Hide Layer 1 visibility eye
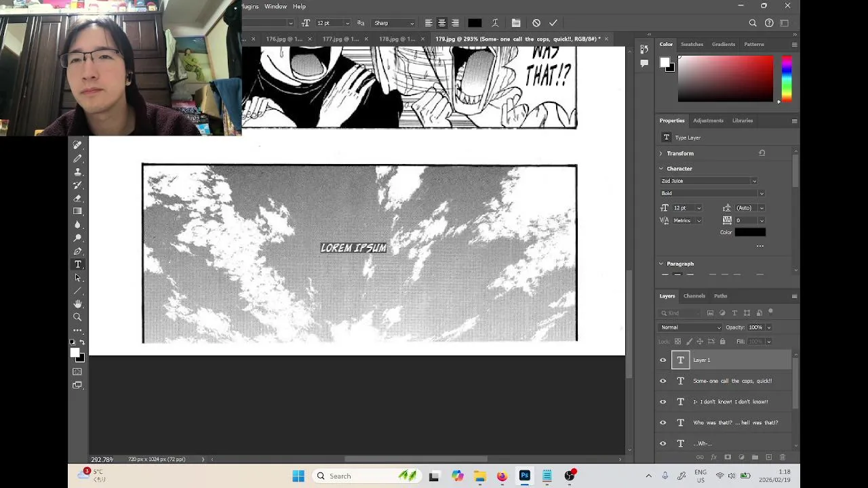This screenshot has width=868, height=488. 663,361
